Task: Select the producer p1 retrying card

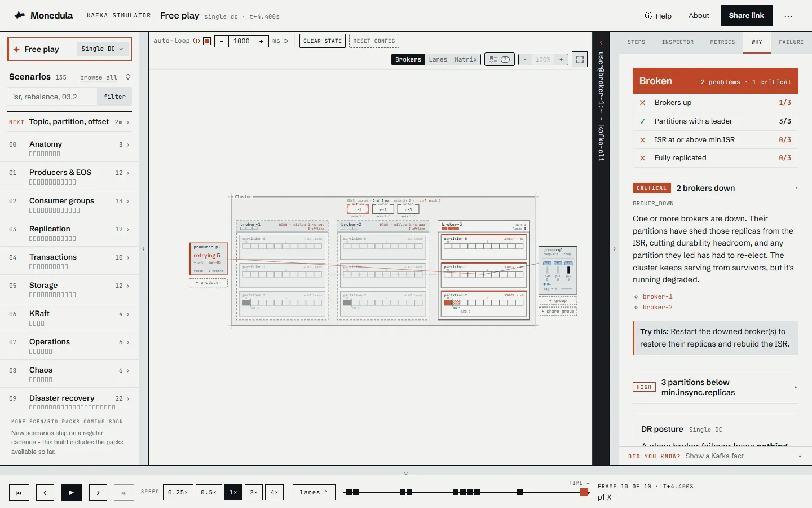Action: [208, 259]
